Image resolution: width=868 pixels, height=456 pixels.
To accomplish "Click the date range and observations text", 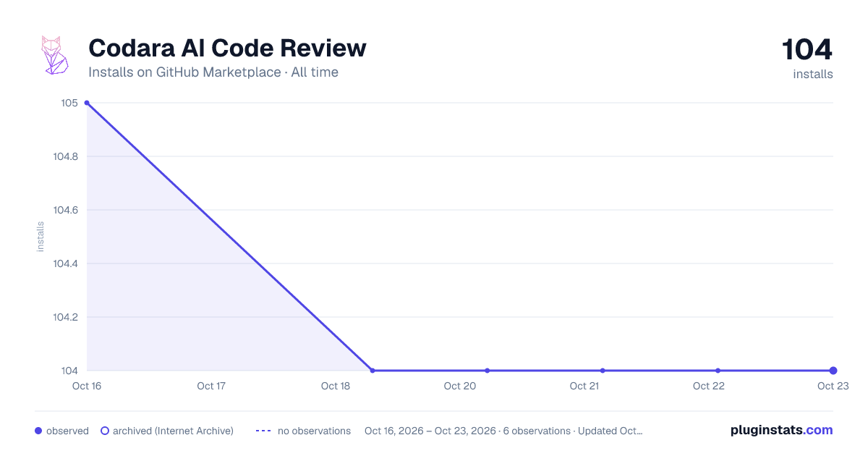I will click(x=503, y=431).
